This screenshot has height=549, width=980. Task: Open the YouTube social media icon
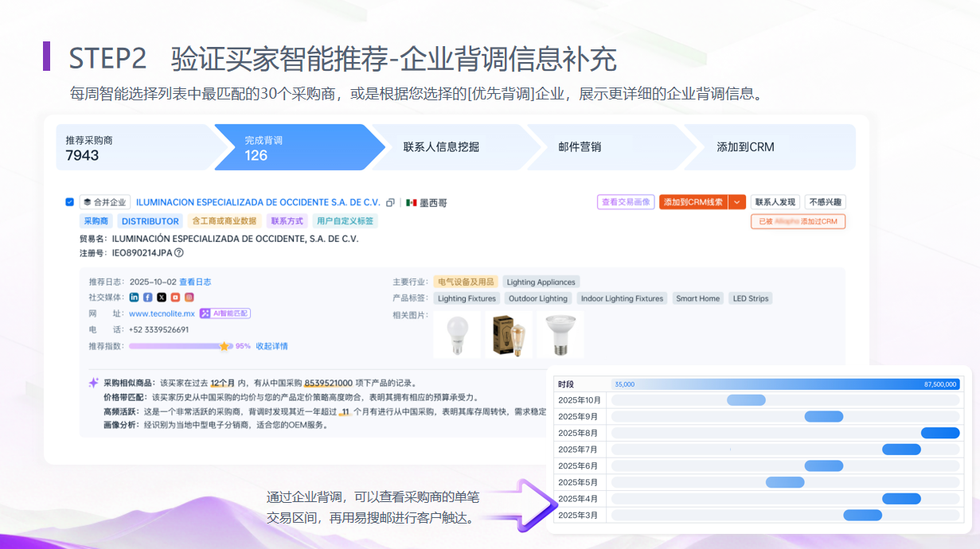[x=175, y=297]
